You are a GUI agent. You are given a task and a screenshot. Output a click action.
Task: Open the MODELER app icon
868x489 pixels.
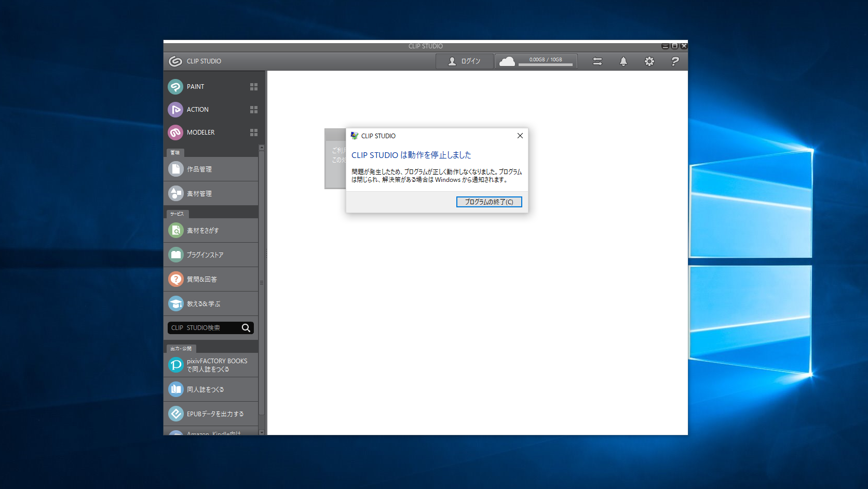point(175,133)
